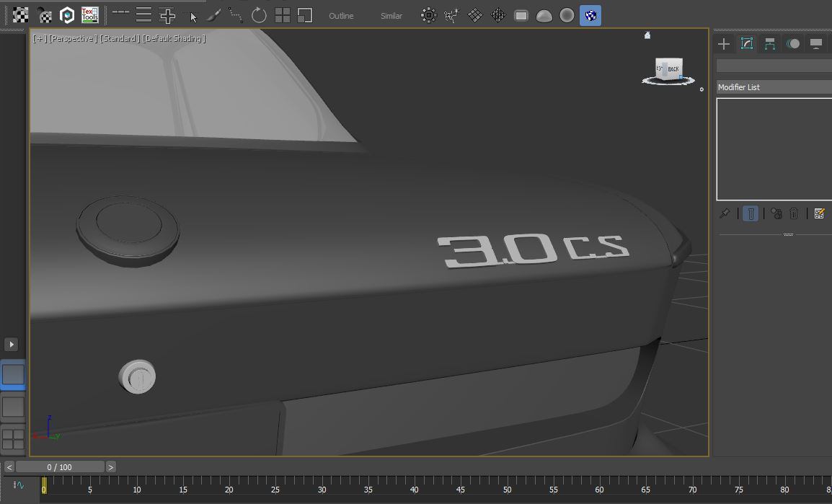Click the single dashed-line toolbar icon
This screenshot has height=504, width=832.
click(x=120, y=12)
